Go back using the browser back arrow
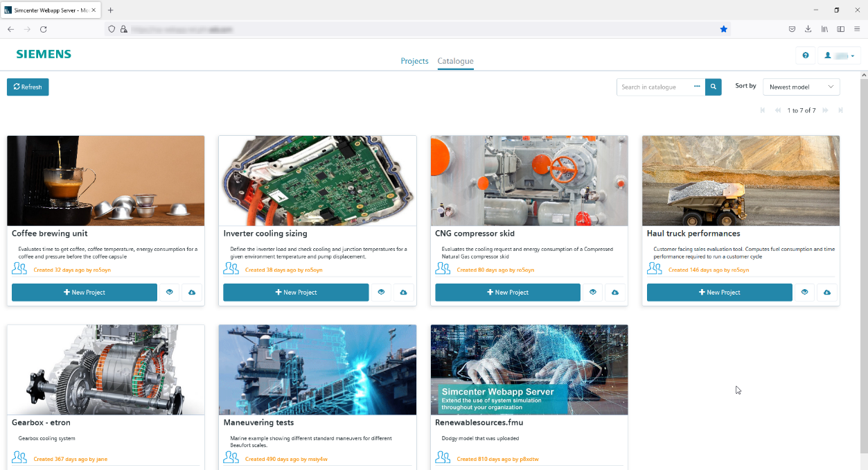Screen dimensions: 868x470 pos(10,29)
